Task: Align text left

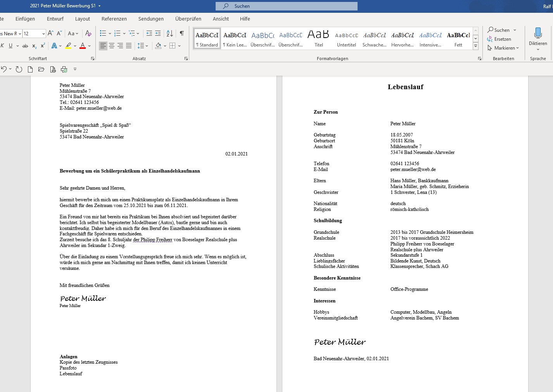Action: (x=103, y=46)
